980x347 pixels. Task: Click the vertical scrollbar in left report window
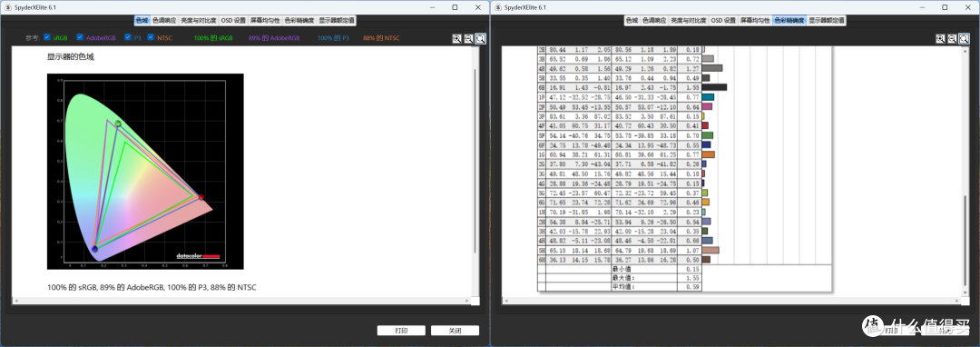click(475, 172)
